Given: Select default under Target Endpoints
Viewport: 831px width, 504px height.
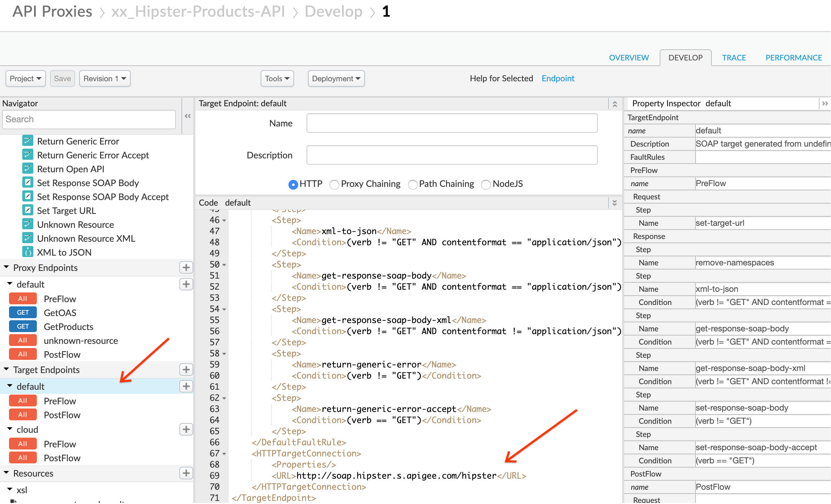Looking at the screenshot, I should coord(31,386).
